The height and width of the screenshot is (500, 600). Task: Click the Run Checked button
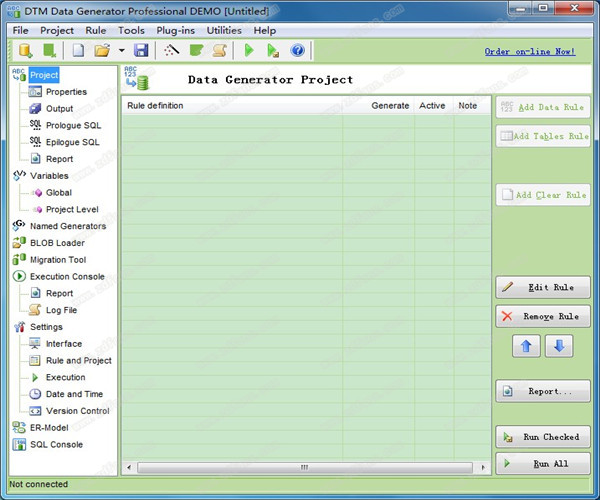point(543,437)
